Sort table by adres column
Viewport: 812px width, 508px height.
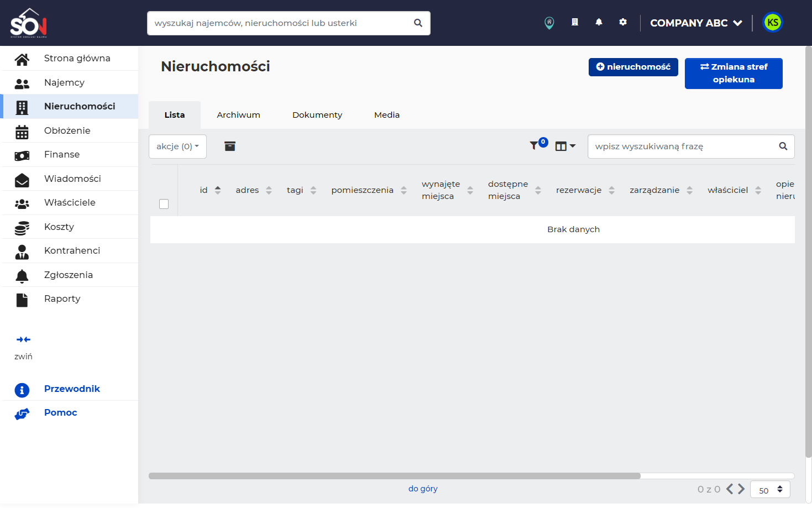[x=254, y=190]
